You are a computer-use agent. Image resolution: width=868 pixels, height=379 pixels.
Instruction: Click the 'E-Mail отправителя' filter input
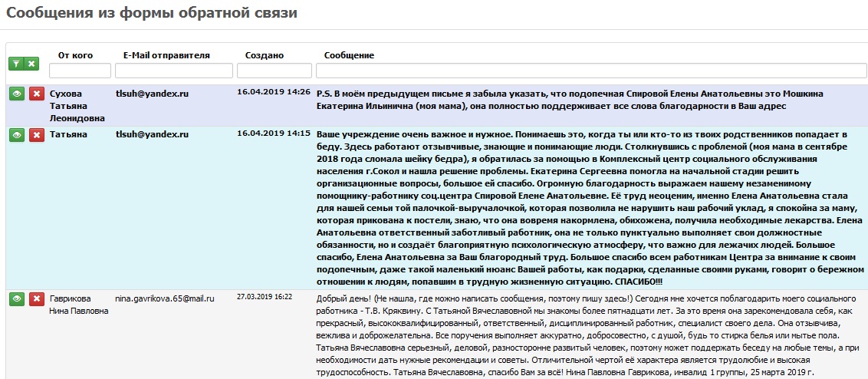173,71
